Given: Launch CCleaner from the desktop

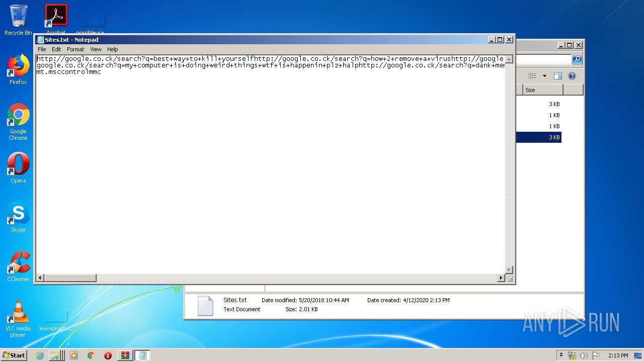Looking at the screenshot, I should click(18, 266).
